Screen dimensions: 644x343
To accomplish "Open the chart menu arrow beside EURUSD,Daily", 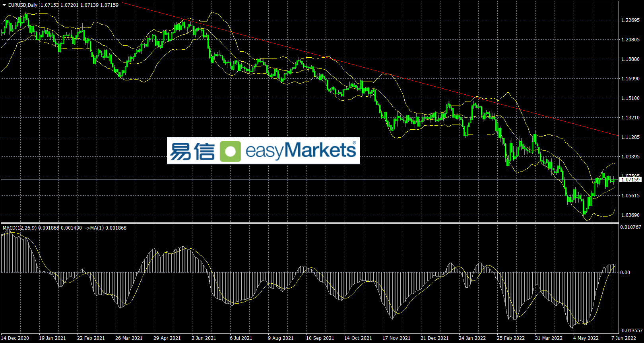I will (4, 5).
